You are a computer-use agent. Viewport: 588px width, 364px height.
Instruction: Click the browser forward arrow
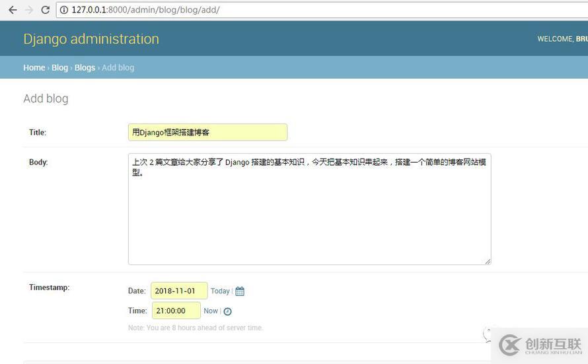(29, 10)
